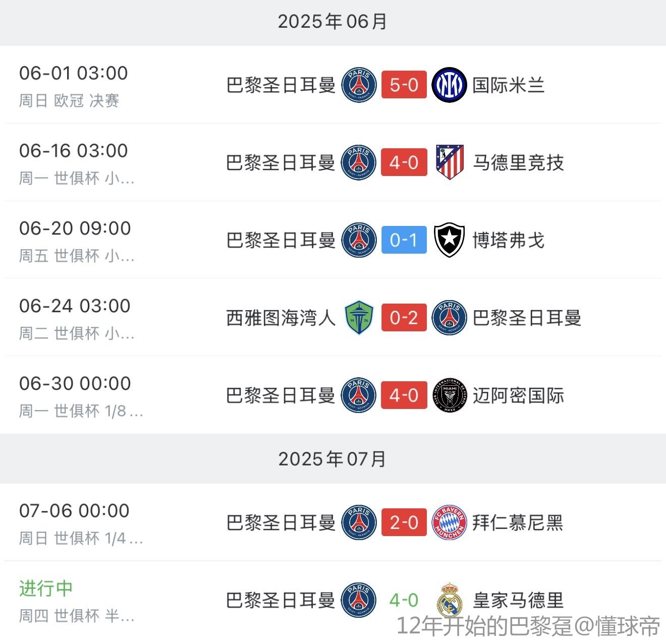This screenshot has width=666, height=644.
Task: Click the Inter Milan (国际米兰) club logo
Action: (449, 85)
